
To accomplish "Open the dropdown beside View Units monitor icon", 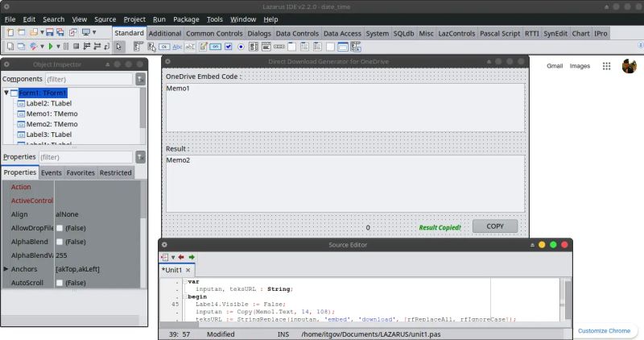I will pos(94,32).
